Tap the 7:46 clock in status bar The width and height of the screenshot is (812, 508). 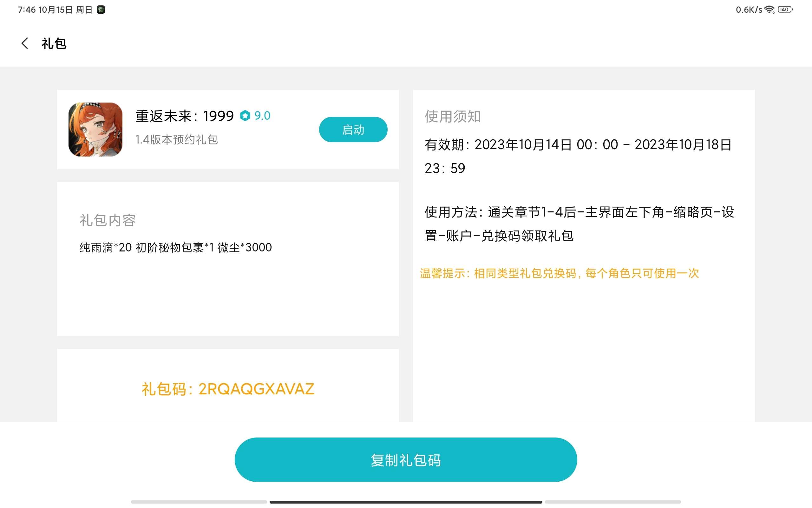tap(27, 10)
